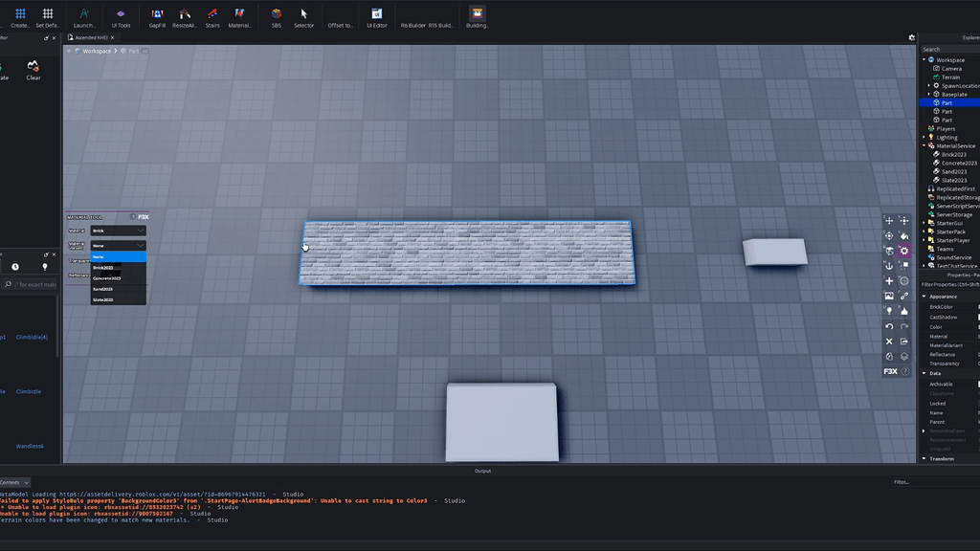Open Material Tool help question mark
The height and width of the screenshot is (551, 980).
click(132, 217)
